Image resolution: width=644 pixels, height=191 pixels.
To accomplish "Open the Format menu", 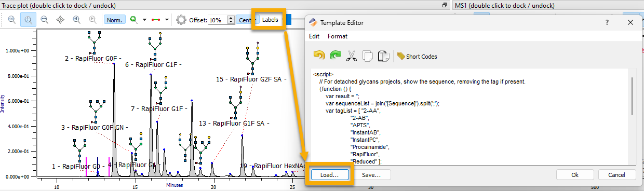I will pyautogui.click(x=338, y=36).
